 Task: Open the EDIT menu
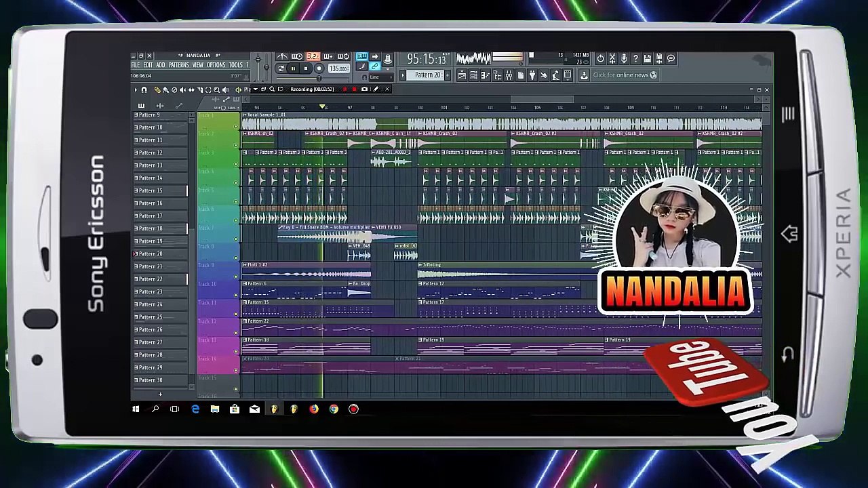[x=148, y=65]
